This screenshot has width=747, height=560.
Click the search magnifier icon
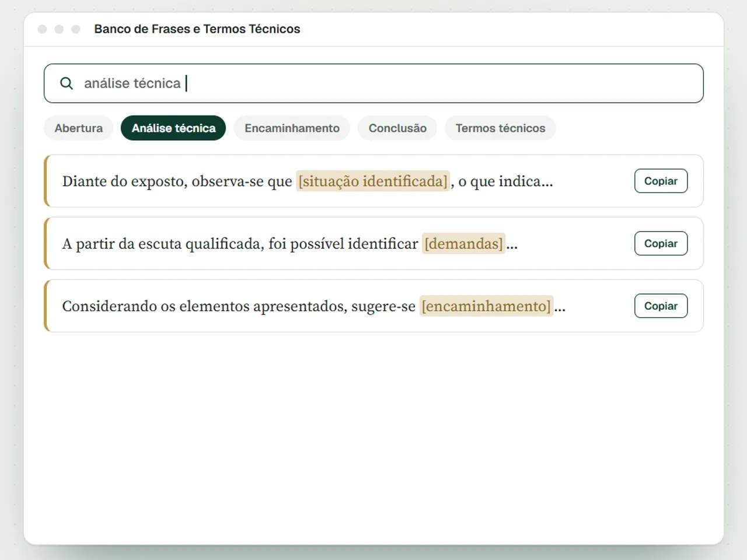coord(67,83)
